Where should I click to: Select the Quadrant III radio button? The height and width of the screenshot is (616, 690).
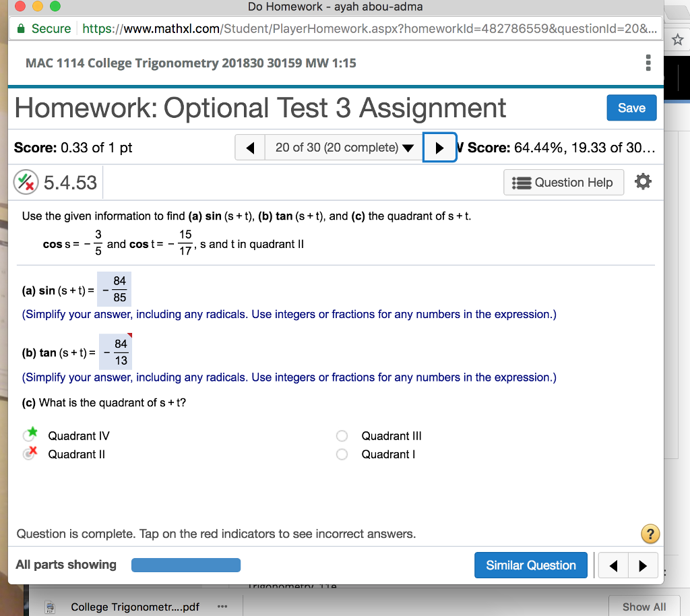(342, 436)
